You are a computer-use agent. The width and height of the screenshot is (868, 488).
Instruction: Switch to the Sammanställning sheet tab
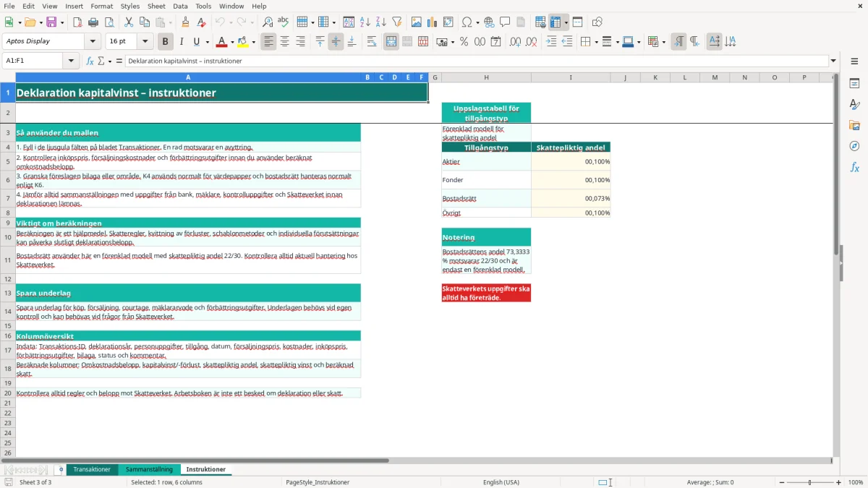coord(149,469)
